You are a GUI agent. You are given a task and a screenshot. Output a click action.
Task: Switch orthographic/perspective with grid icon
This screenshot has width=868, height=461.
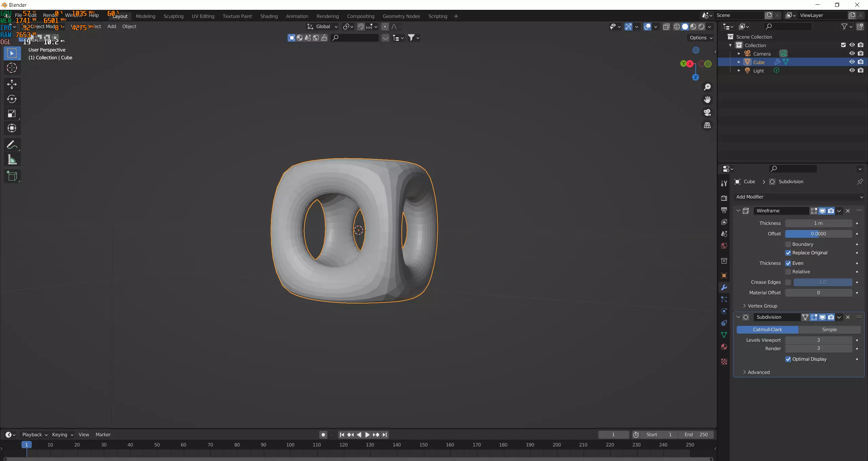tap(707, 125)
